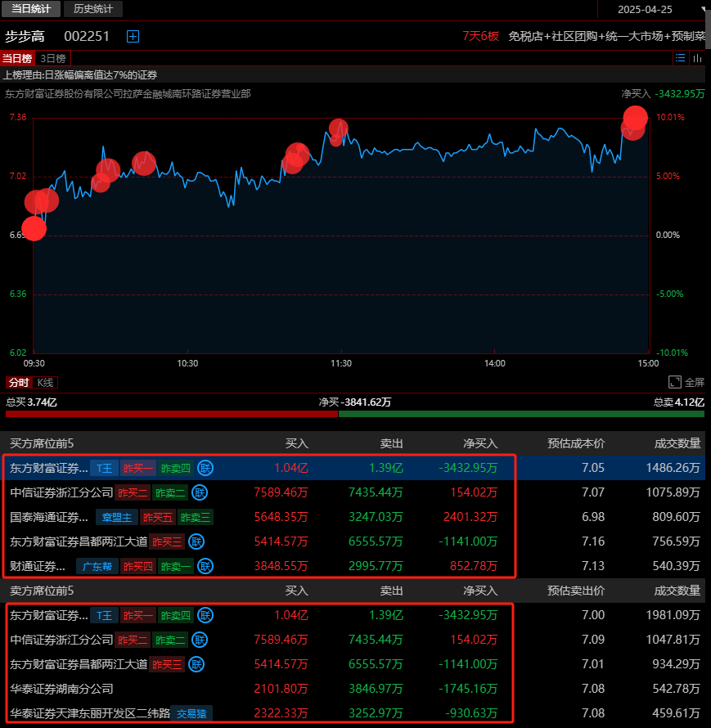Sort buyer table by 成交数量 column

(677, 443)
